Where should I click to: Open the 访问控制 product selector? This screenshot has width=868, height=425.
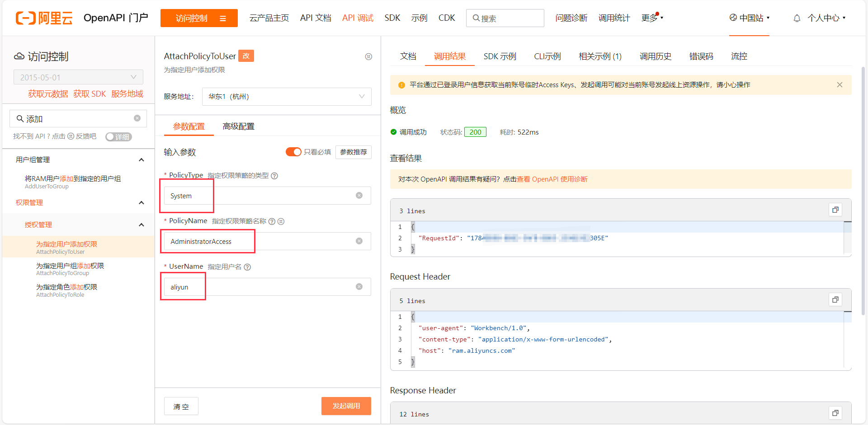[199, 18]
